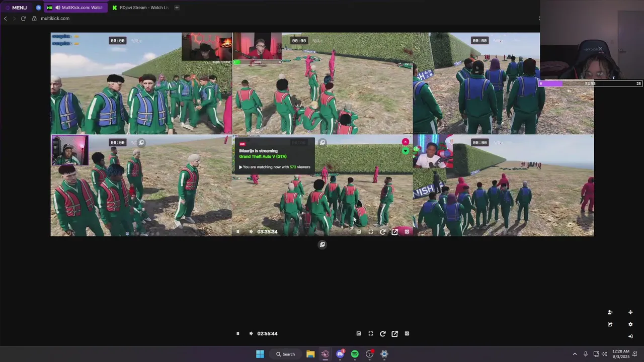644x362 pixels.
Task: Share the multistream layout
Action: [610, 324]
